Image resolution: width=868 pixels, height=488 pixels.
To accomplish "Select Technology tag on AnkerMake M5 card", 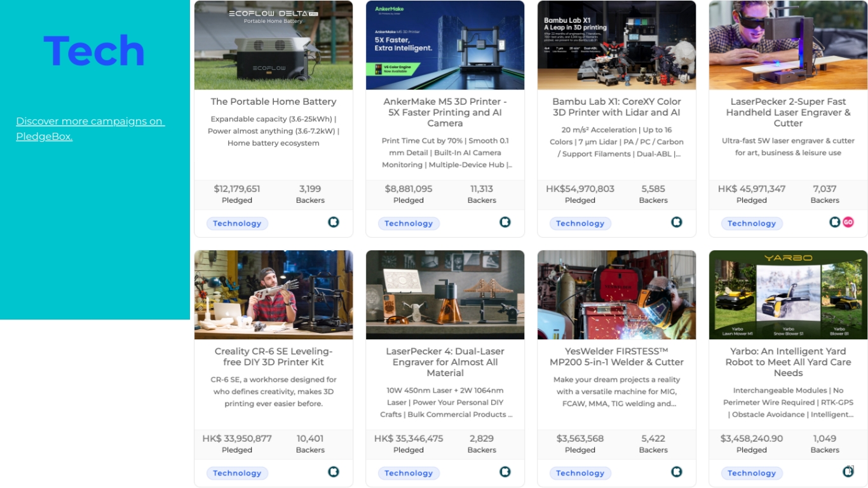I will [x=409, y=224].
